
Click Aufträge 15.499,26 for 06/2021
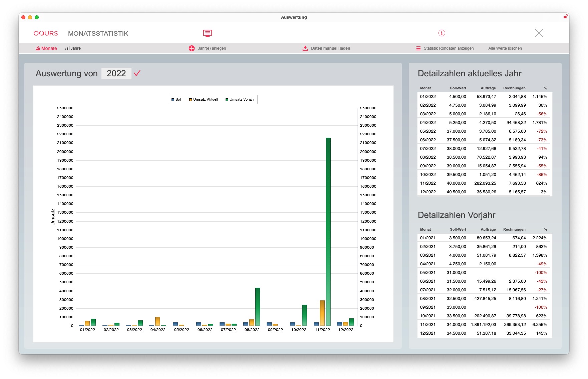point(486,281)
